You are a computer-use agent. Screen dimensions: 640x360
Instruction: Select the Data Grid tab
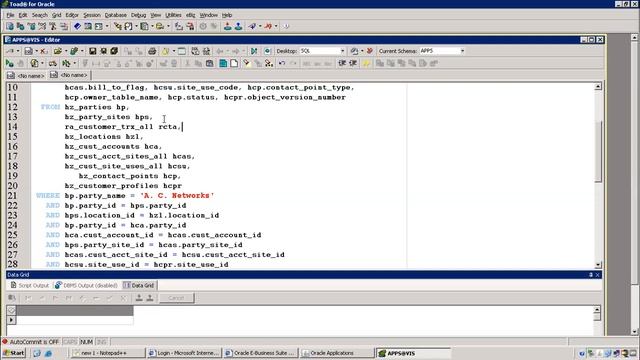(139, 285)
